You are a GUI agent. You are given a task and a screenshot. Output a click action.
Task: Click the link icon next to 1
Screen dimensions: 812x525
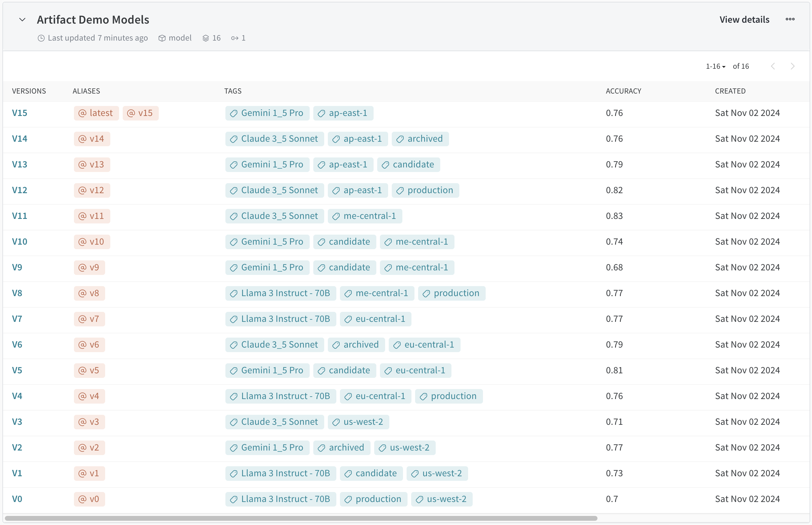235,38
